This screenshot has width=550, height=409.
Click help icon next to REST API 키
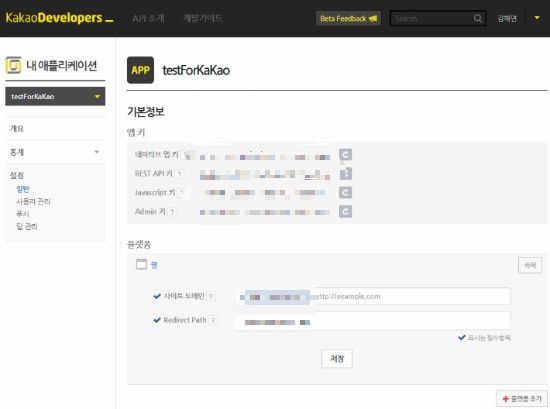(179, 174)
